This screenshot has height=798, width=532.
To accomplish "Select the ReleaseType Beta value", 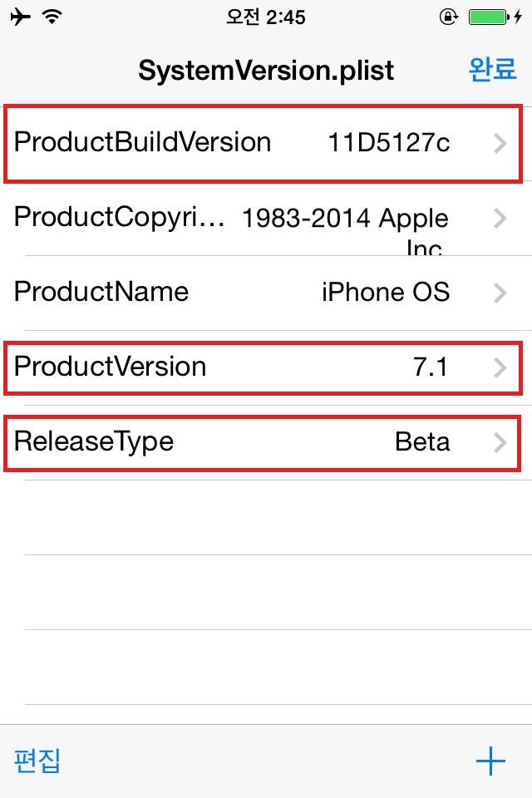I will point(422,441).
